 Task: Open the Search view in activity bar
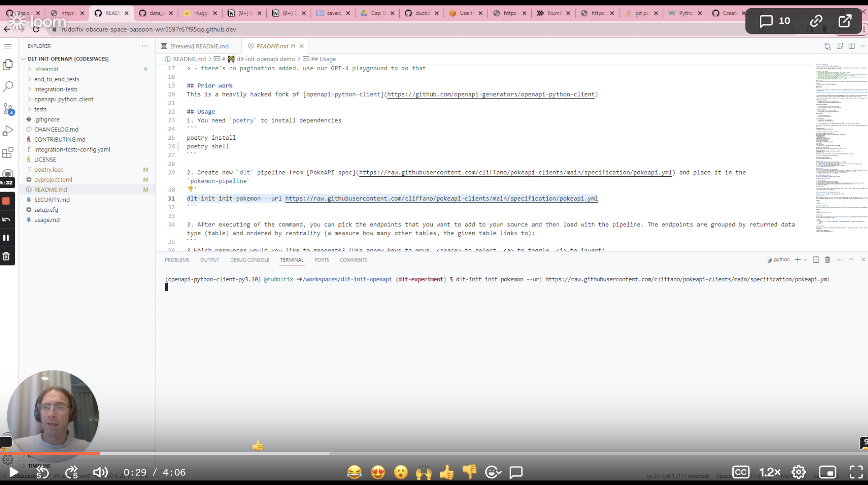8,87
